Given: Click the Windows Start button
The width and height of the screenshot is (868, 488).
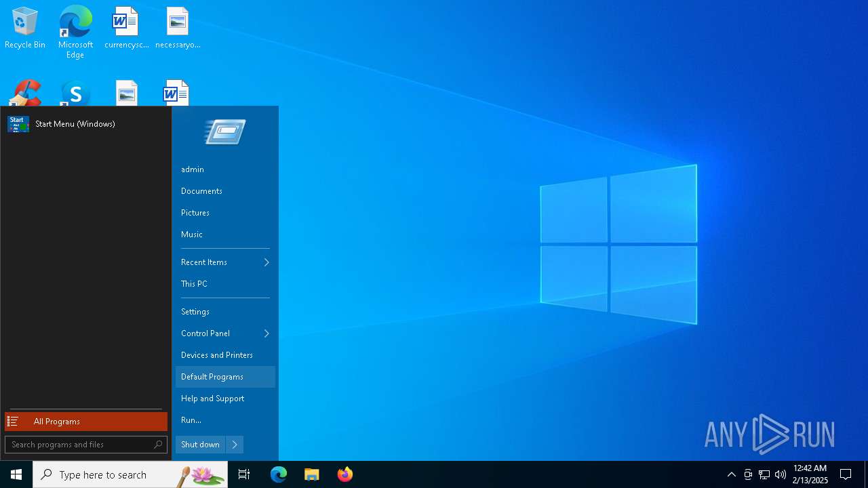Looking at the screenshot, I should pyautogui.click(x=16, y=474).
